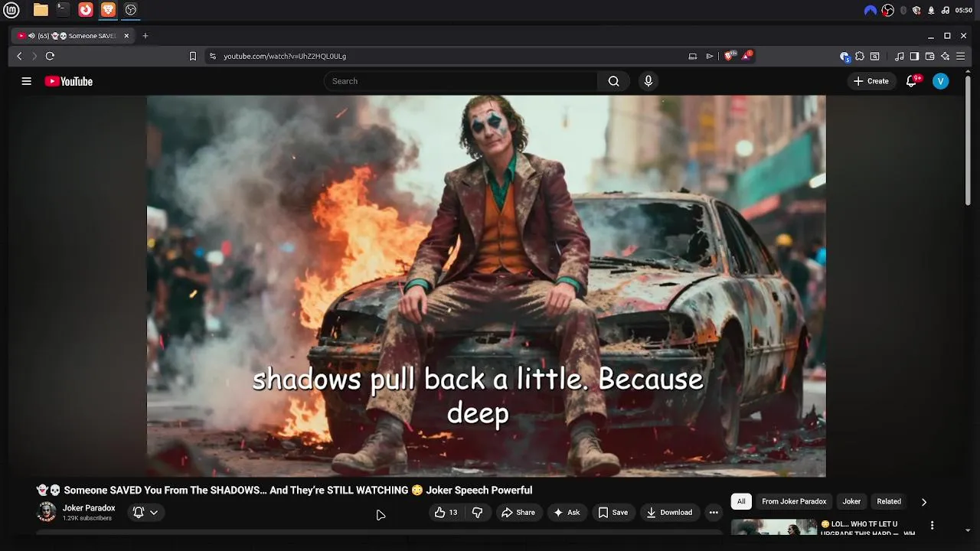Open the Leo AI sparkle icon
The width and height of the screenshot is (980, 551).
tap(945, 56)
